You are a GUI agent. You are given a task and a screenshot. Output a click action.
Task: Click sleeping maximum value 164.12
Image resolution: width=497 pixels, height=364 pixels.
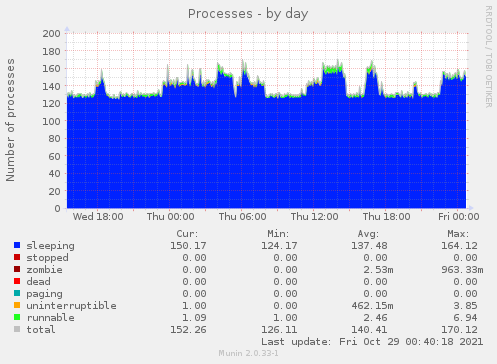click(x=459, y=246)
